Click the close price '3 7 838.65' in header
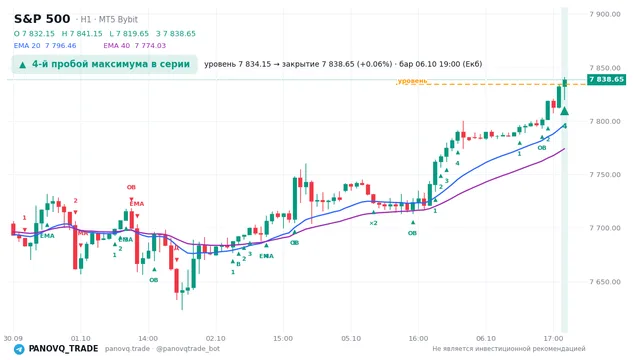Image resolution: width=640 pixels, height=360 pixels. pyautogui.click(x=176, y=33)
